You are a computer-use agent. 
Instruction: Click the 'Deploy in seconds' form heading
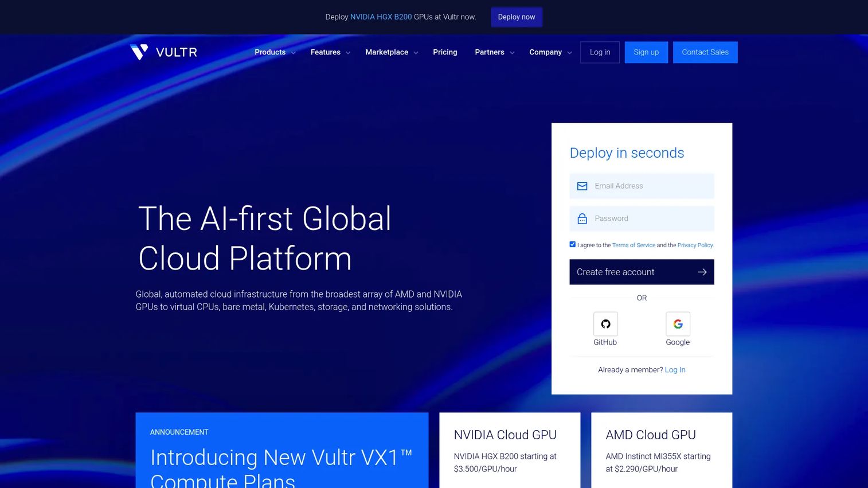click(x=627, y=153)
